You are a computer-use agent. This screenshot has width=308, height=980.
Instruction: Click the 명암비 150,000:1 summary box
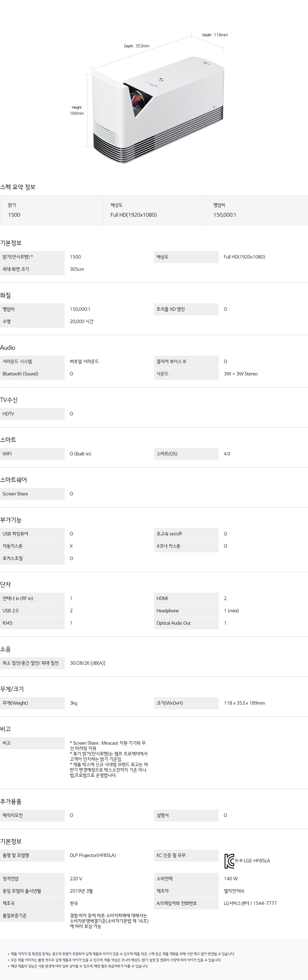256,210
